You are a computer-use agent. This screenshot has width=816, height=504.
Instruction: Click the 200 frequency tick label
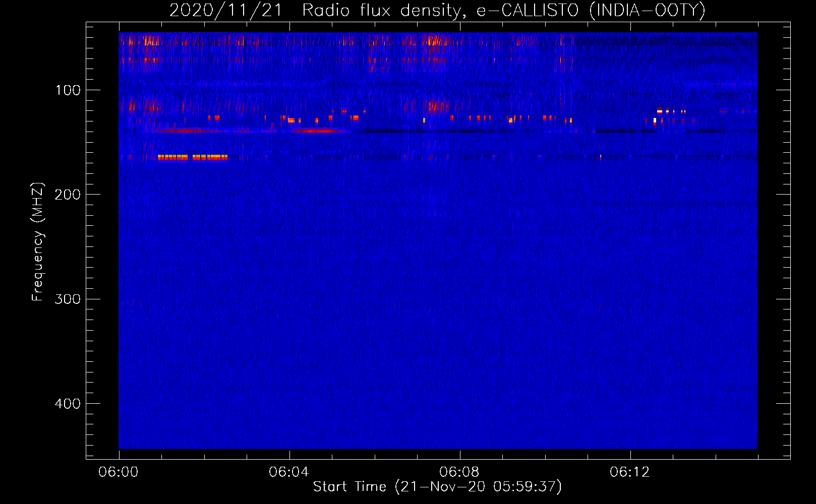(x=68, y=195)
